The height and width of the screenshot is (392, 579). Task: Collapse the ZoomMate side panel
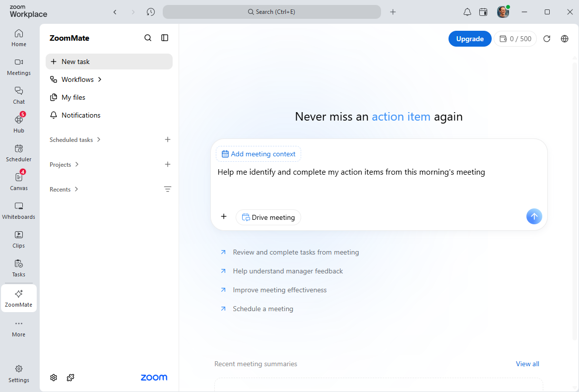pos(165,38)
